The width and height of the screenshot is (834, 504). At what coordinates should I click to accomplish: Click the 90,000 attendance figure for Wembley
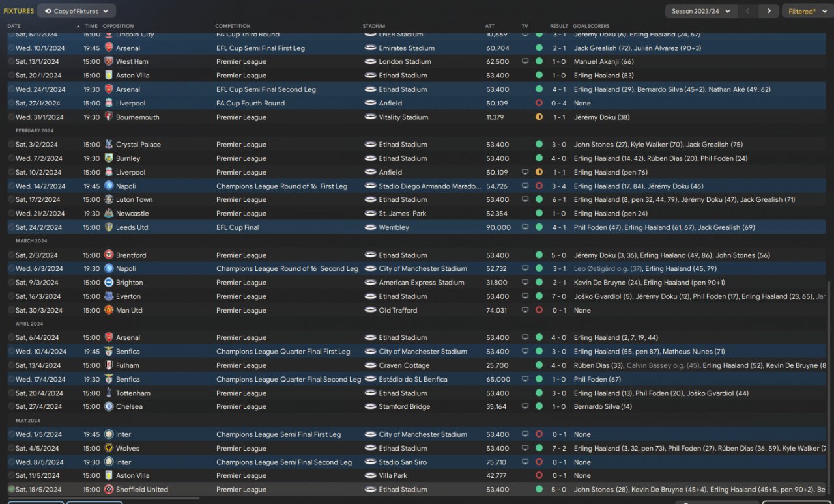click(x=498, y=227)
